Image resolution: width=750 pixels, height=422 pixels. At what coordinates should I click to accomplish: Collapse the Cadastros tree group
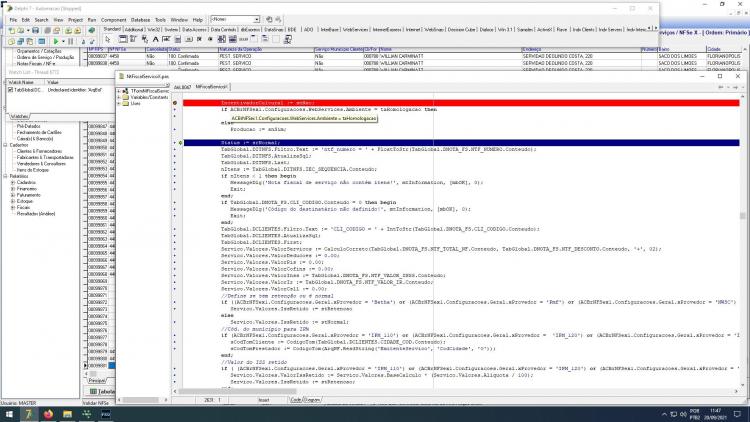(6, 145)
